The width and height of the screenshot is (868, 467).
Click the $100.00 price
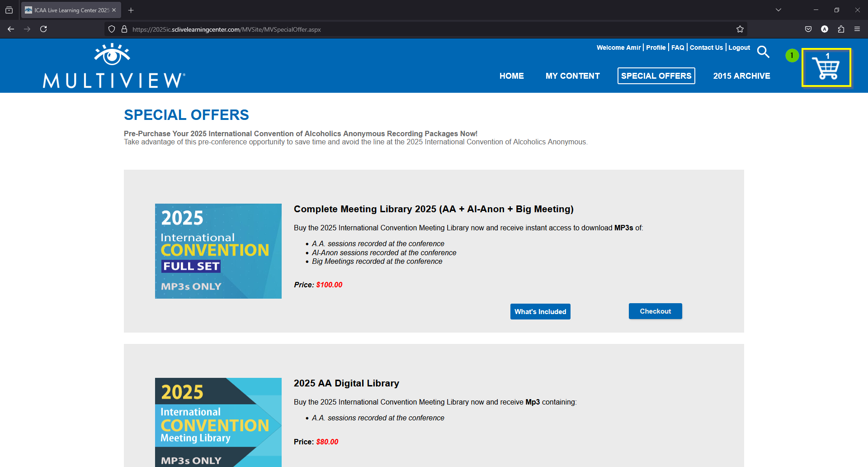click(x=329, y=285)
